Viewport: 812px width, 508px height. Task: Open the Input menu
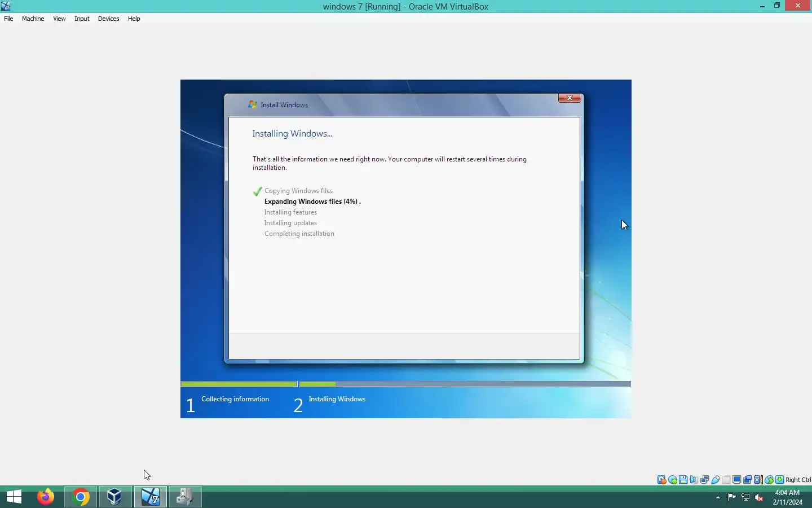click(x=82, y=19)
